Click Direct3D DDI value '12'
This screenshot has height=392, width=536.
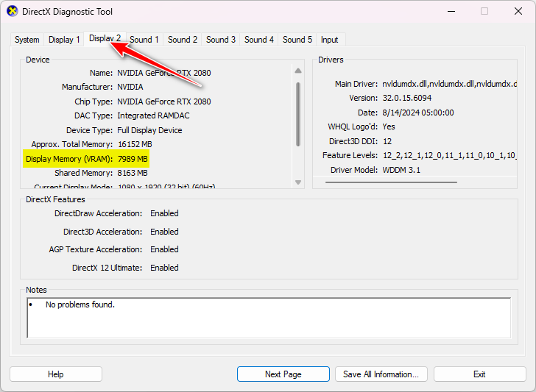pos(387,141)
